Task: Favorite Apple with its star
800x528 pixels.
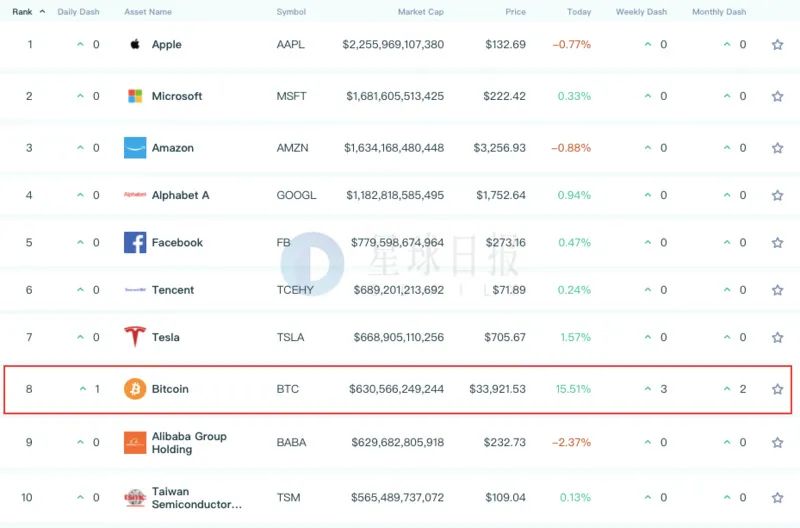Action: (777, 45)
